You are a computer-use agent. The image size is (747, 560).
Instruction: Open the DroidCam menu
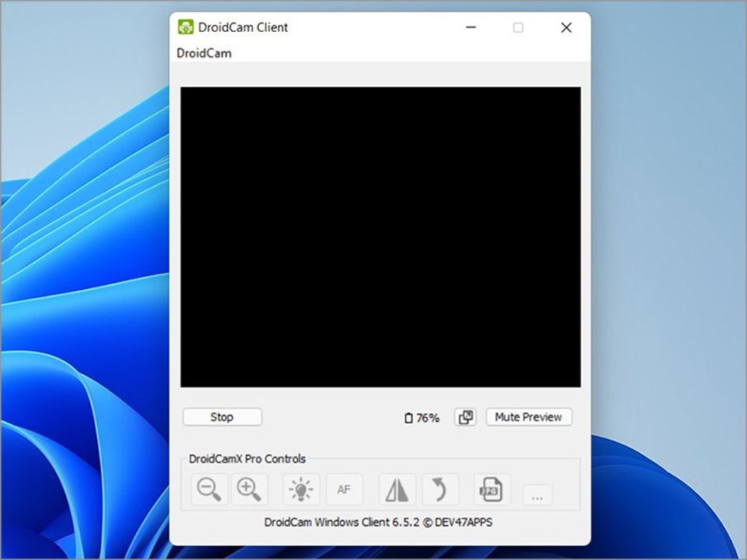pyautogui.click(x=204, y=53)
